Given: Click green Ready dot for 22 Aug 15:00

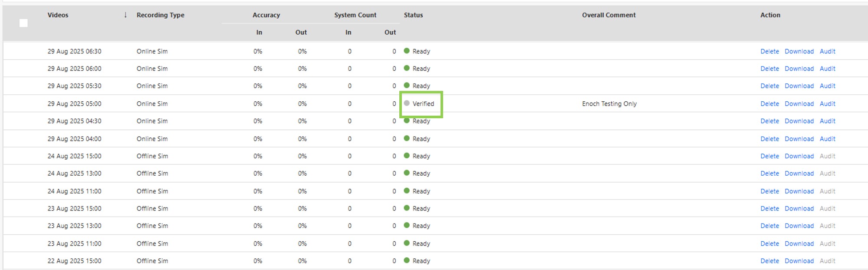Looking at the screenshot, I should pyautogui.click(x=407, y=260).
